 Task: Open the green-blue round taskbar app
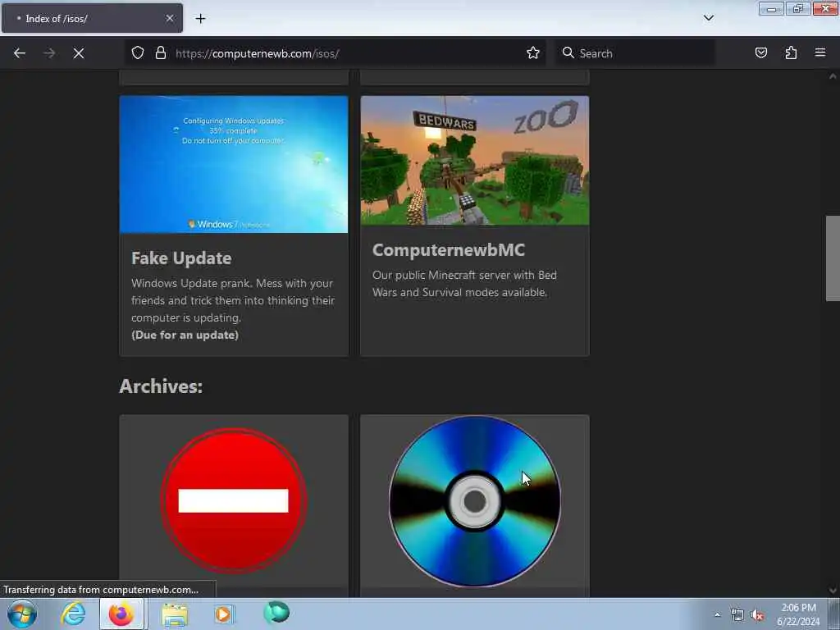[276, 612]
